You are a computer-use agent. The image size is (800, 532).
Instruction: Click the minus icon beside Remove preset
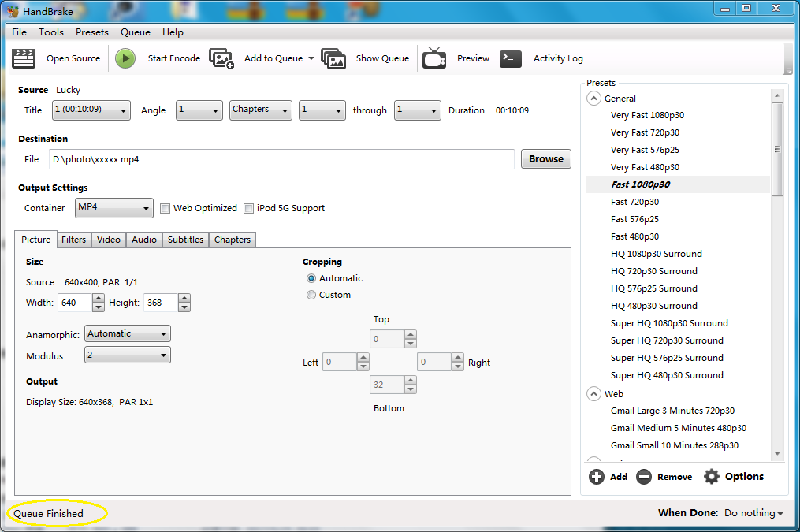[644, 477]
